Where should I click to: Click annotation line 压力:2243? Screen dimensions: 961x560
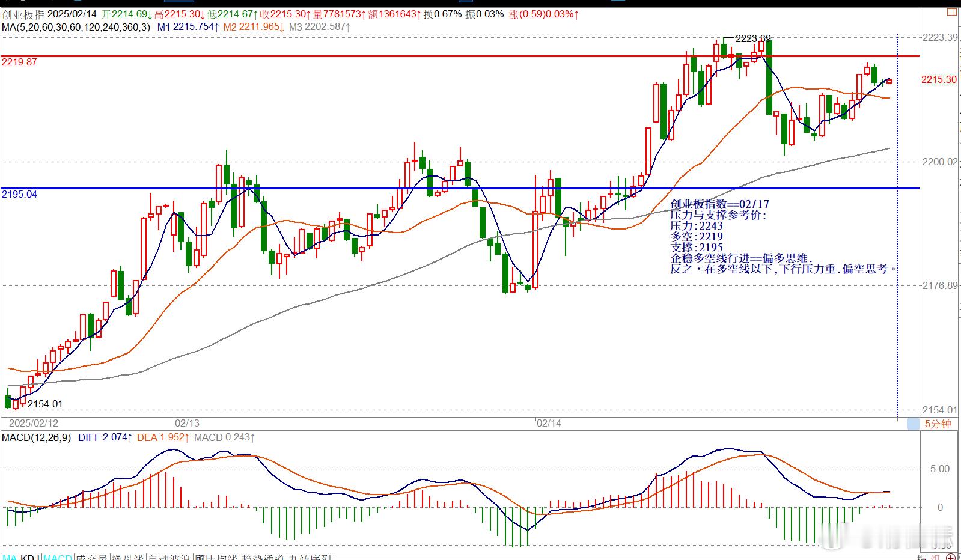click(697, 226)
